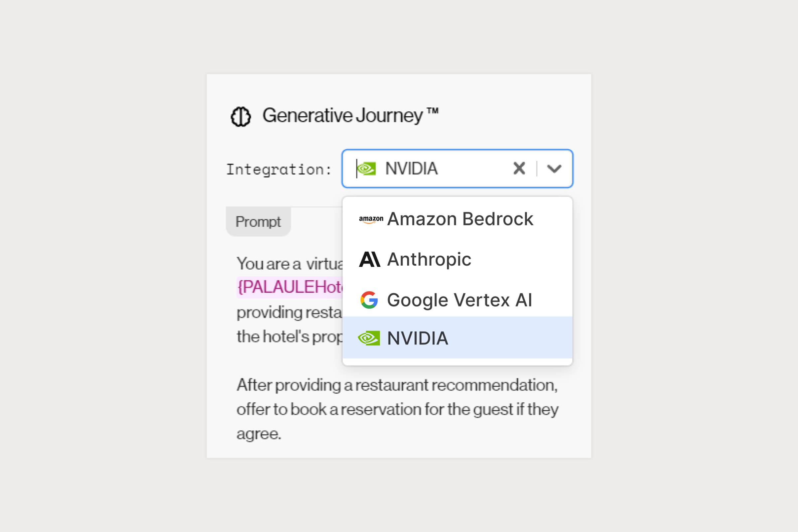The image size is (798, 532).
Task: Pick Google Vertex AI option
Action: coord(458,300)
